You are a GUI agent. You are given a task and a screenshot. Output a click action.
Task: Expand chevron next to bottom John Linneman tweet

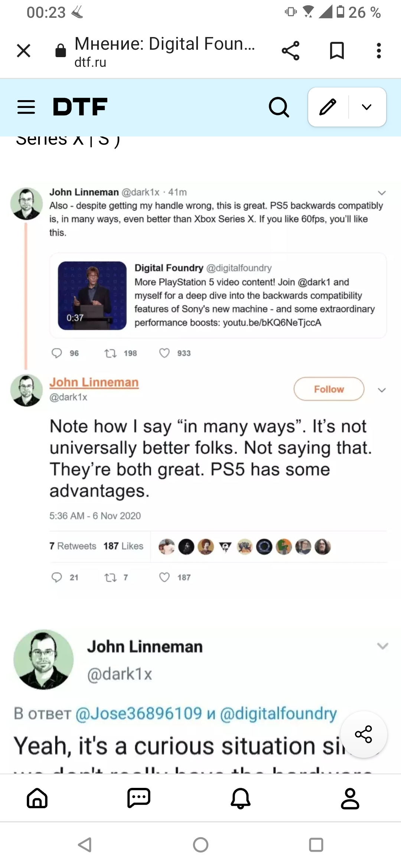click(382, 646)
